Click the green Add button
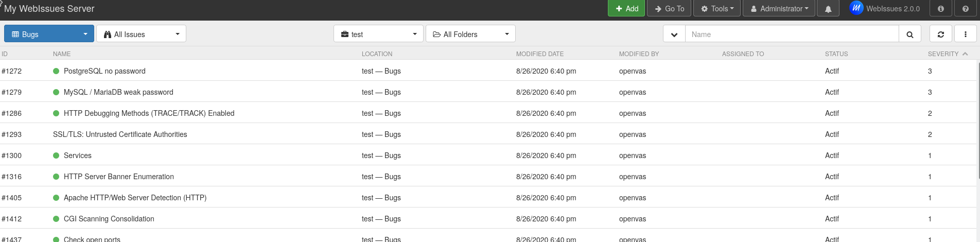Viewport: 980px width, 242px height. [626, 9]
